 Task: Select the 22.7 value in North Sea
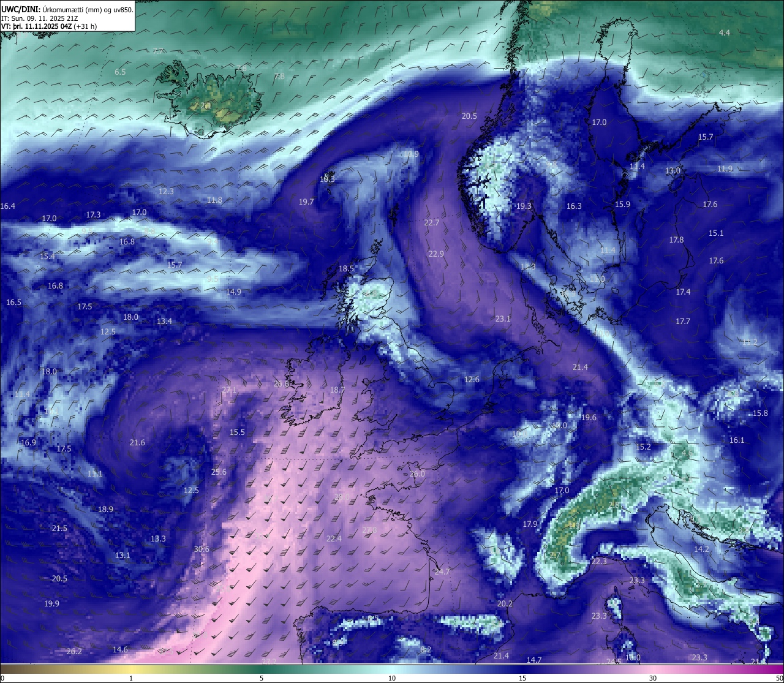[432, 223]
